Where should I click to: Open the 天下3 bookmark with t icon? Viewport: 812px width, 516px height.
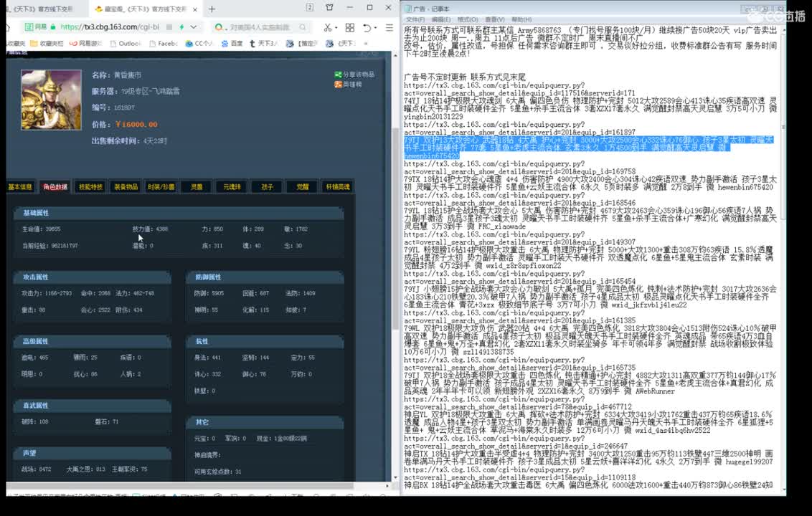pos(263,44)
